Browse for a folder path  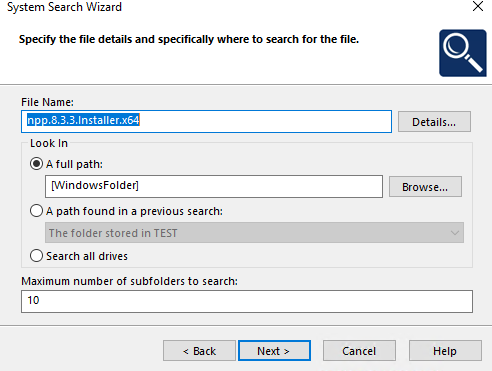(x=425, y=187)
